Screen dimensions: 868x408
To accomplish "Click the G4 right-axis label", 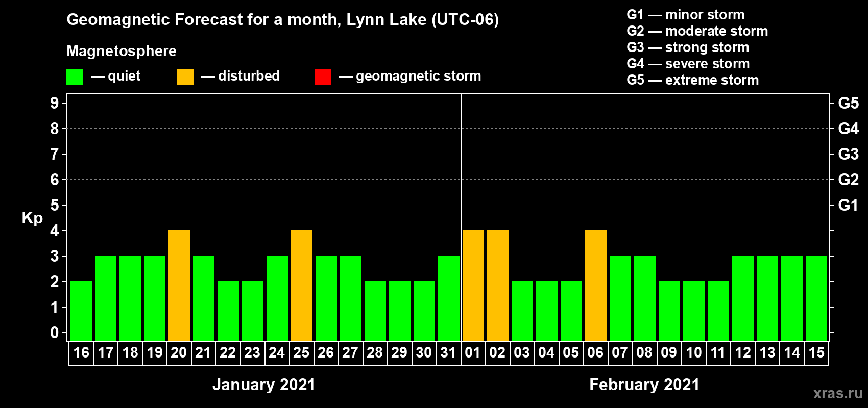I will [x=849, y=129].
